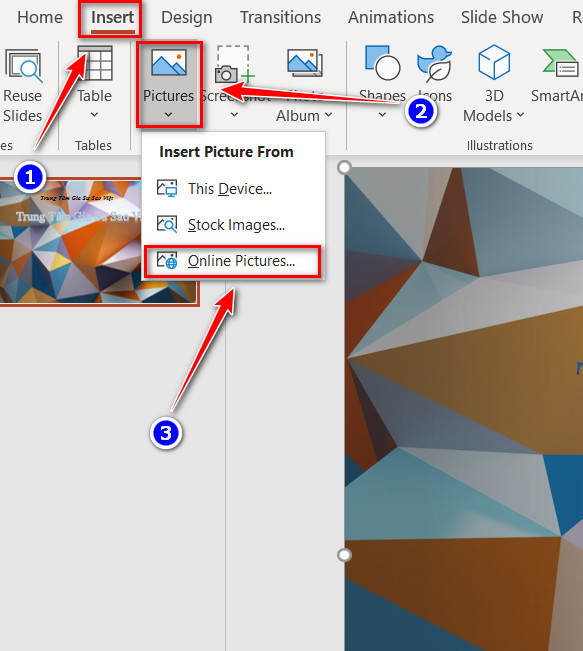Switch to the Insert ribbon tab
The height and width of the screenshot is (651, 583).
click(x=112, y=17)
